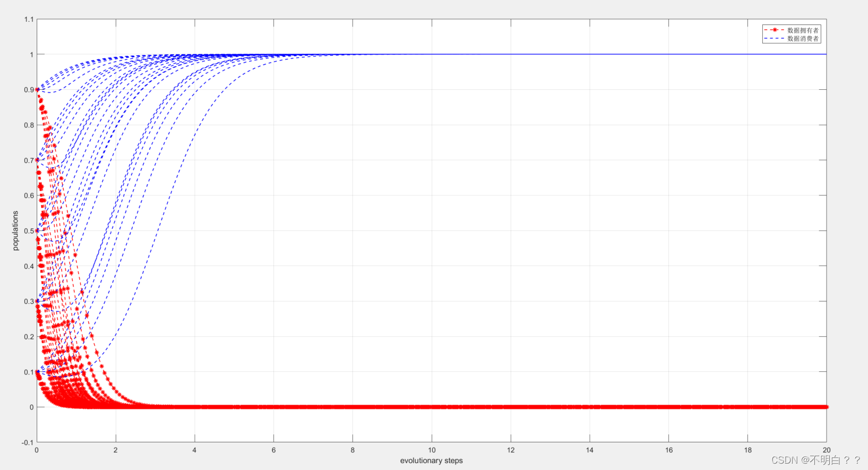This screenshot has width=868, height=470.
Task: Click the y-axis tick label 0.2
Action: coord(29,337)
